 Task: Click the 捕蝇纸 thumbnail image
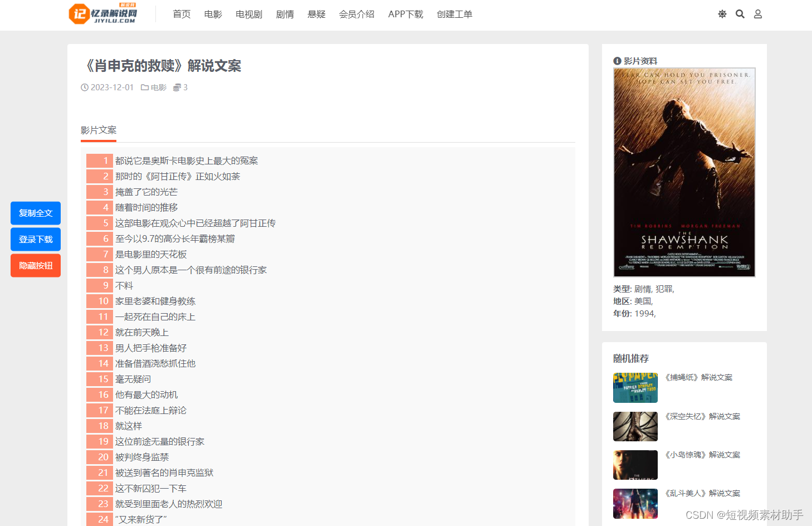pyautogui.click(x=635, y=388)
